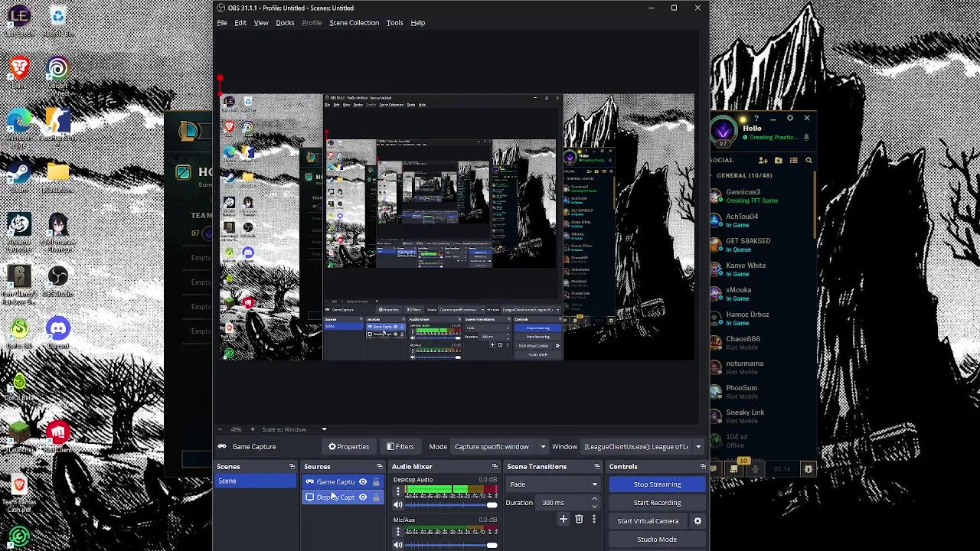Click Stop Streaming button
The height and width of the screenshot is (551, 980).
tap(657, 484)
